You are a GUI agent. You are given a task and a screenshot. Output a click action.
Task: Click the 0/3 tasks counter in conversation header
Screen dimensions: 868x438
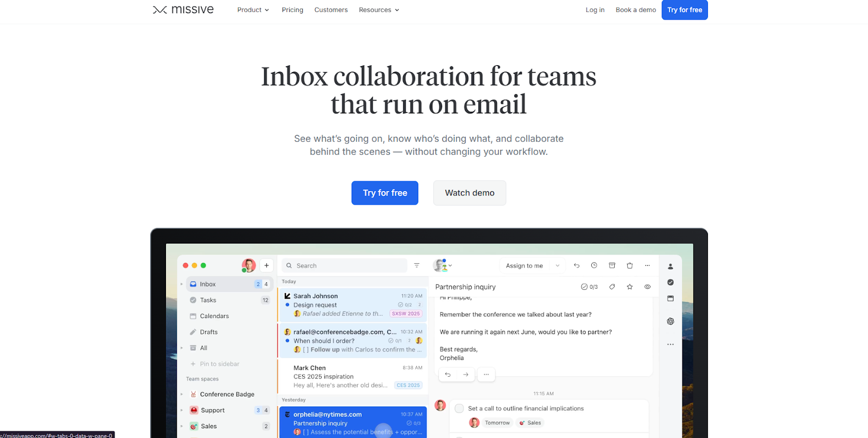(x=589, y=287)
